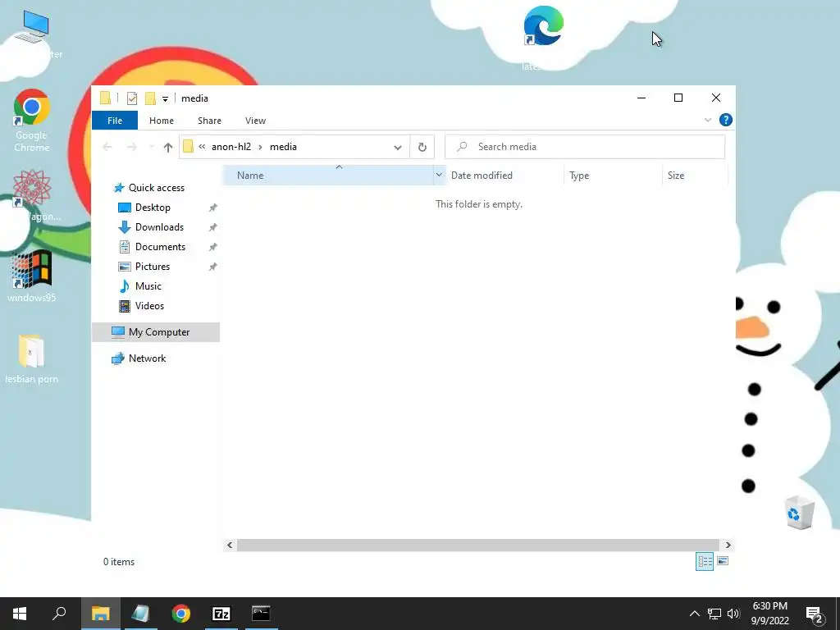Open the View ribbon tab
The height and width of the screenshot is (630, 840).
pyautogui.click(x=256, y=121)
